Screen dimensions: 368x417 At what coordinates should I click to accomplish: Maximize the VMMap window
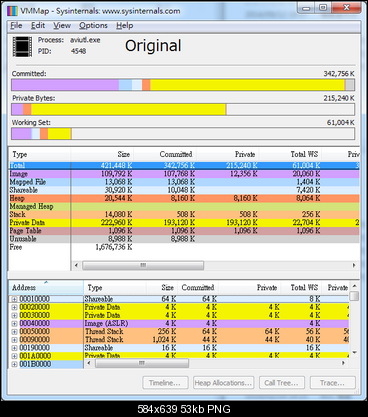tap(323, 8)
